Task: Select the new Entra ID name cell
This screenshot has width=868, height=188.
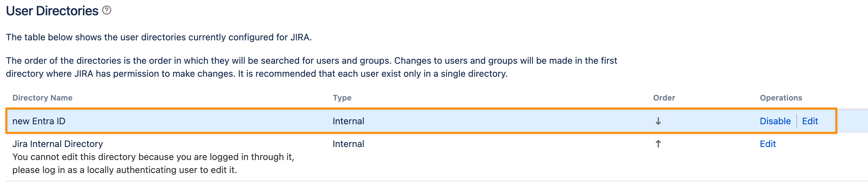Action: tap(39, 121)
